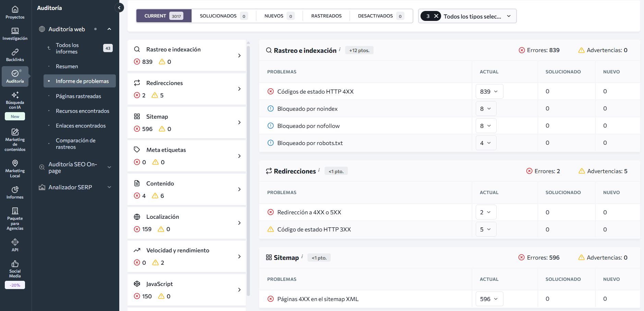Screen dimensions: 644x311
Task: Click the error icon for Redirección a 4XX o 5XX
Action: [x=270, y=212]
